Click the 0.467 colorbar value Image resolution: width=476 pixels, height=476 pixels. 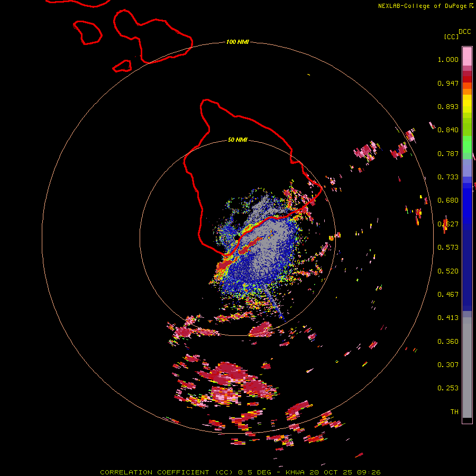pyautogui.click(x=448, y=295)
